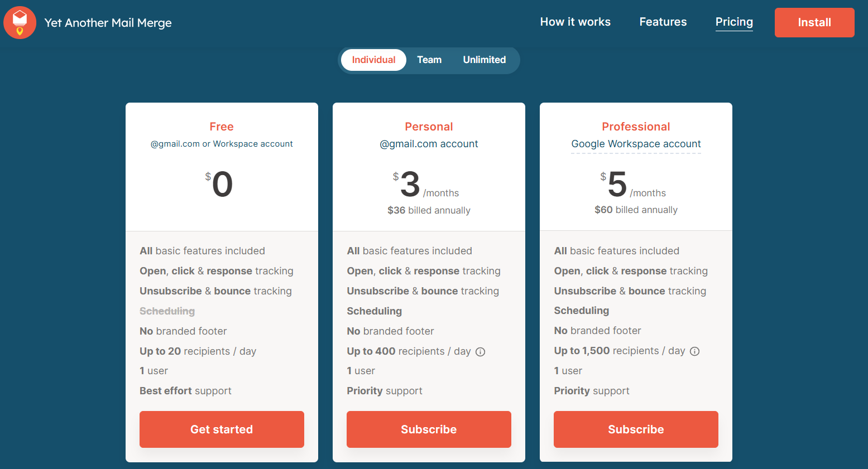Click the Google Workspace account underlined text
This screenshot has width=868, height=469.
[x=636, y=144]
